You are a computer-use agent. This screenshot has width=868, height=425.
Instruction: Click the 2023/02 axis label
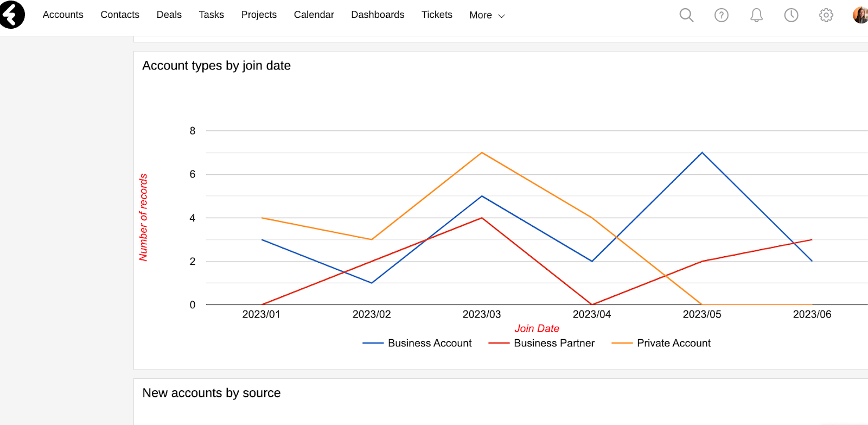(372, 314)
